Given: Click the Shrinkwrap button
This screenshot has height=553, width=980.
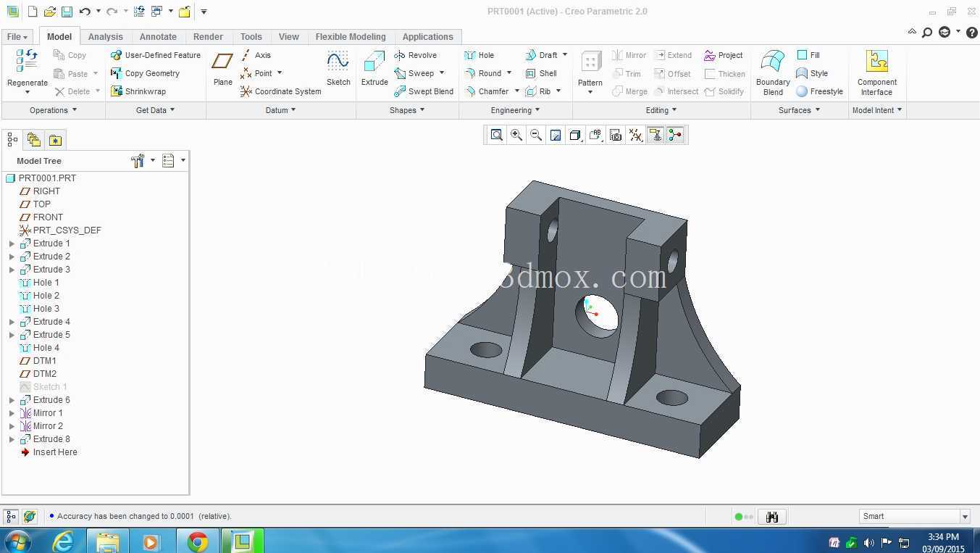Looking at the screenshot, I should pos(138,91).
